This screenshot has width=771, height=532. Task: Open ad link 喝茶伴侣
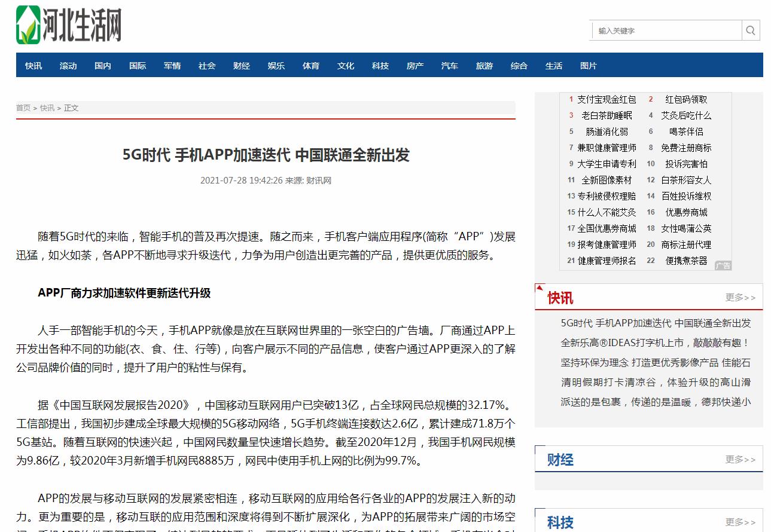pyautogui.click(x=686, y=132)
